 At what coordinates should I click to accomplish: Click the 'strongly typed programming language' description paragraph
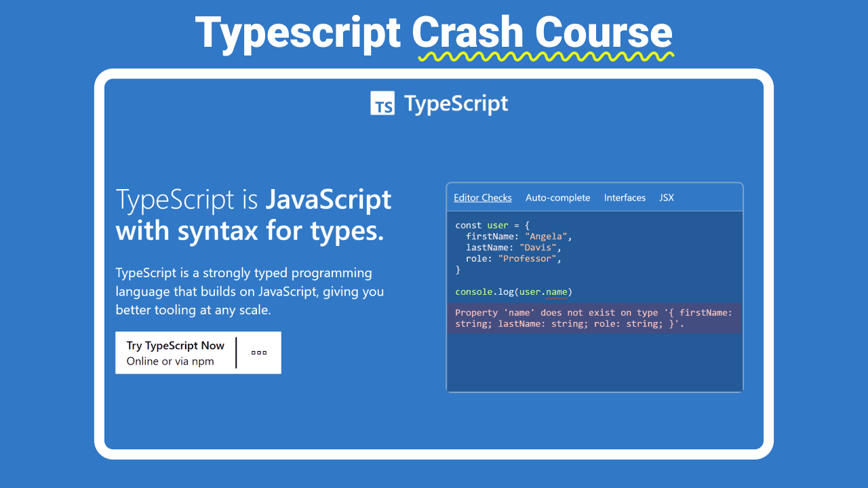[250, 291]
